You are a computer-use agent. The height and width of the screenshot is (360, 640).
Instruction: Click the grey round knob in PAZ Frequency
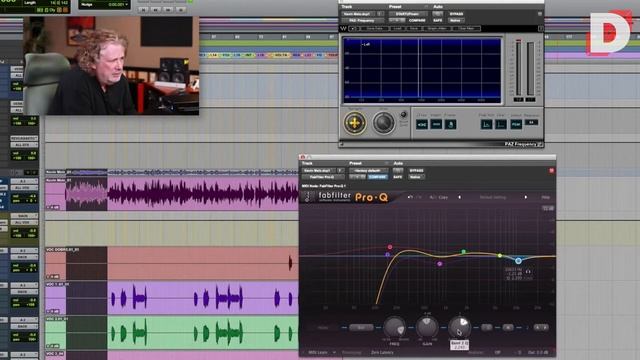click(x=383, y=123)
